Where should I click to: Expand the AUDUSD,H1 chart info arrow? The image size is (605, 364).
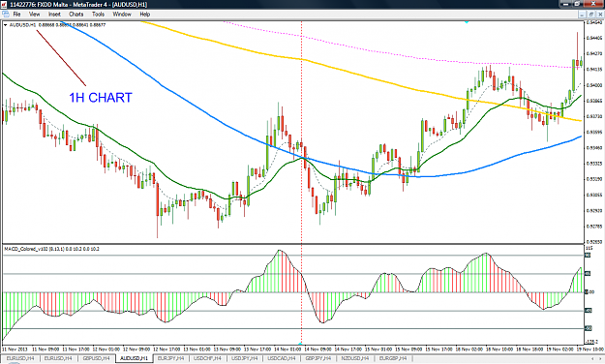pos(6,25)
